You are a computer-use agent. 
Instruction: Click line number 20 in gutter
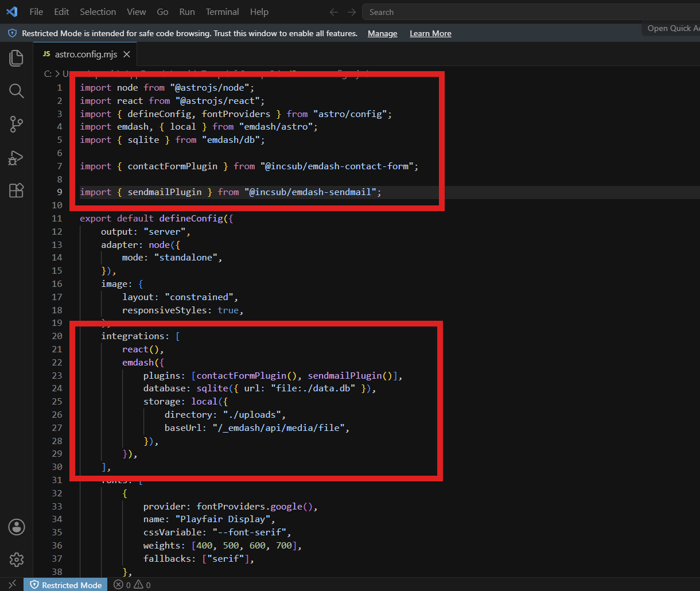click(56, 336)
